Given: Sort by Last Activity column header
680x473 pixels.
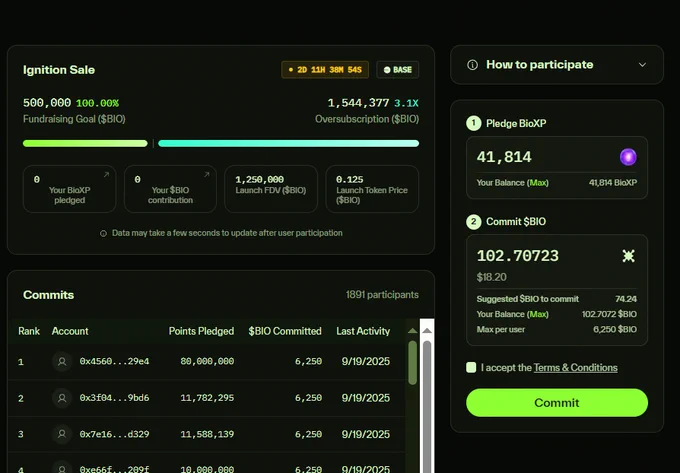Looking at the screenshot, I should click(363, 331).
